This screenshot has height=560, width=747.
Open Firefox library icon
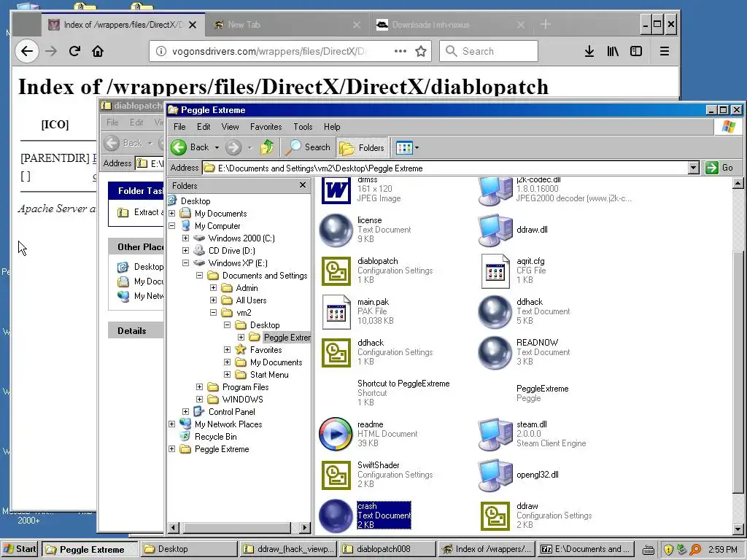pos(613,52)
